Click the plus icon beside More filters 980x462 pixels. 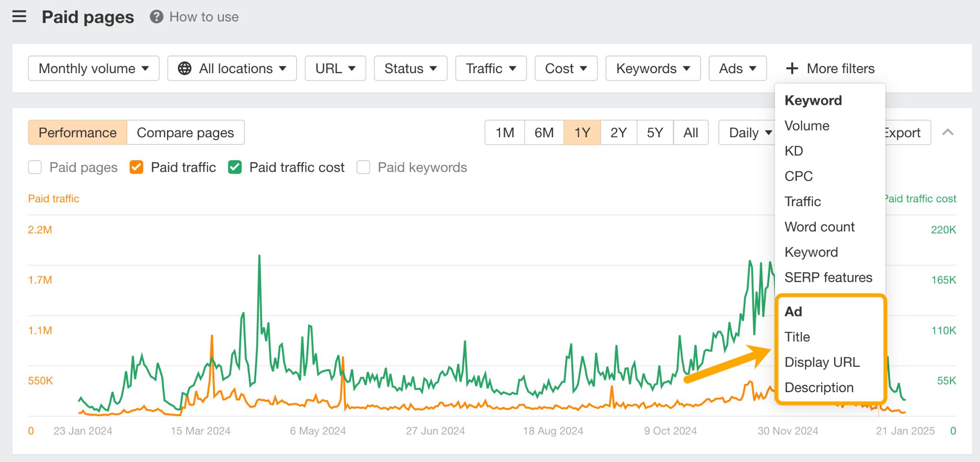pos(792,68)
